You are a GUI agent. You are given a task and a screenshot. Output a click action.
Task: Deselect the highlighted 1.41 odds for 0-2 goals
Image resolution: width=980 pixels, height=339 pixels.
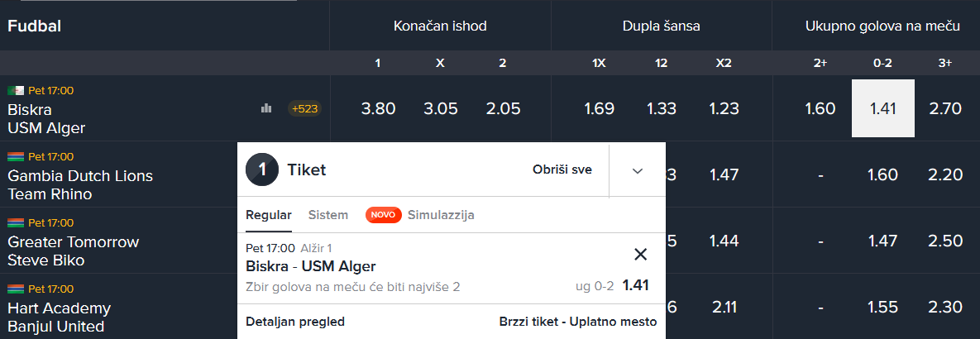882,108
